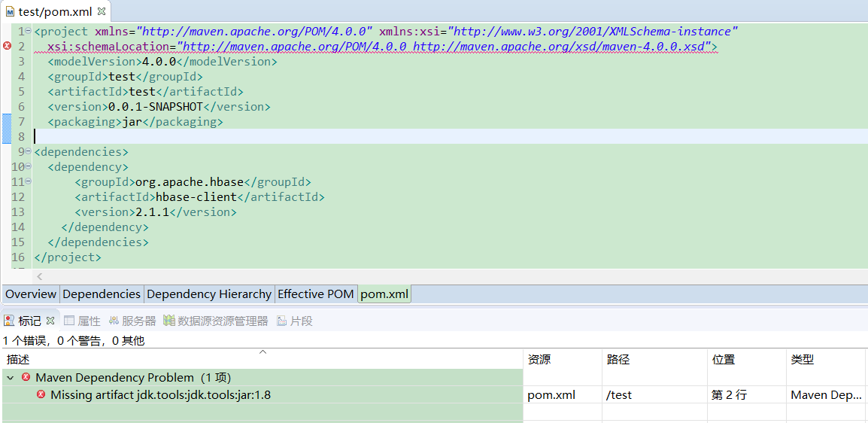This screenshot has height=423, width=868.
Task: Open the 数据源资源管理器 view
Action: 216,321
